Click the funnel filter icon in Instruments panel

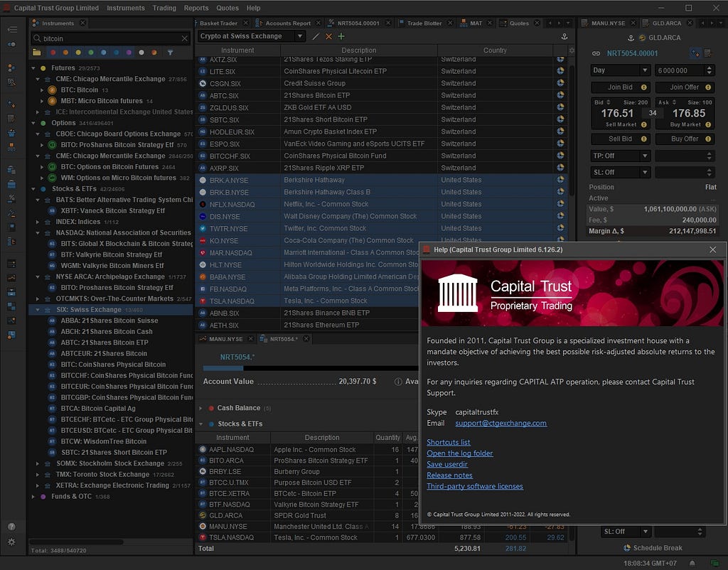click(x=171, y=53)
